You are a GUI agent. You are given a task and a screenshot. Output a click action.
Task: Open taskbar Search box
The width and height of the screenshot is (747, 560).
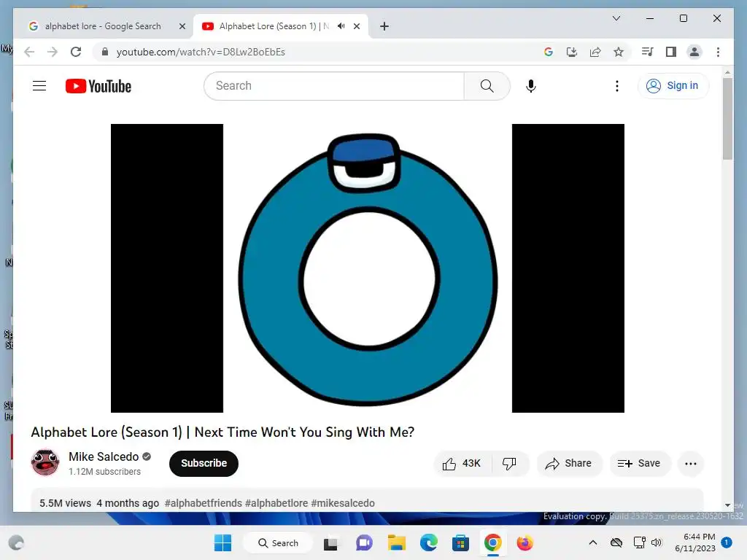[278, 542]
